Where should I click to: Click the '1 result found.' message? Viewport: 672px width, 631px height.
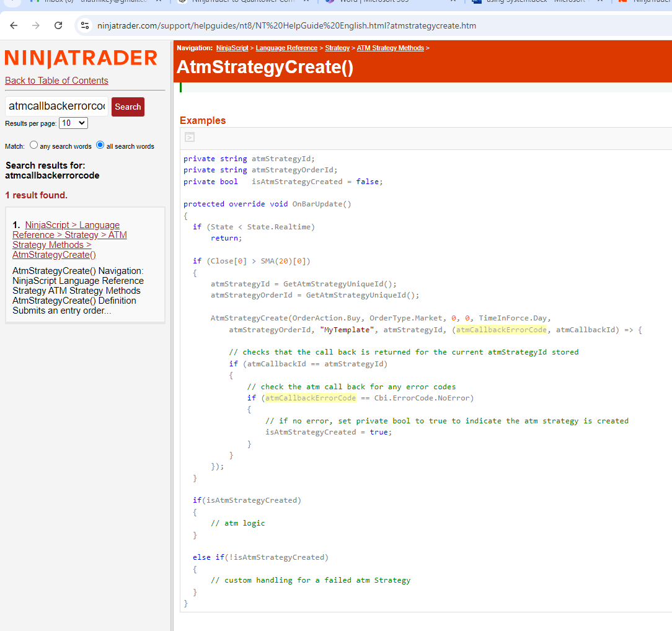click(37, 195)
